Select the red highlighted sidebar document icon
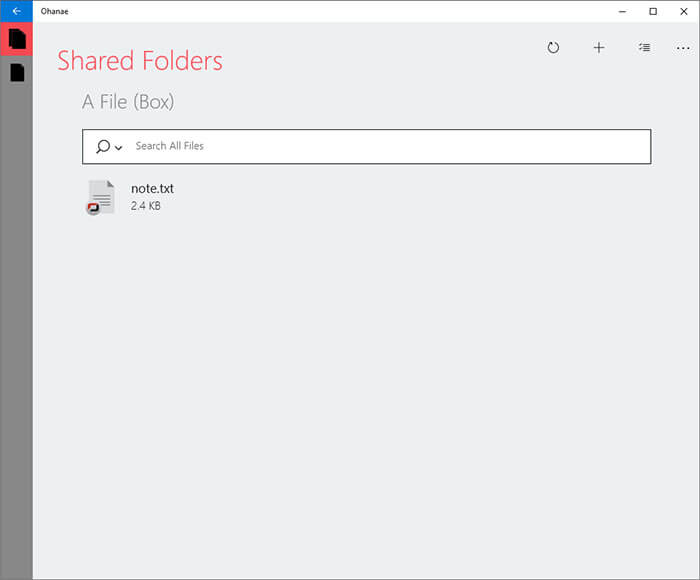The image size is (700, 580). click(x=17, y=39)
